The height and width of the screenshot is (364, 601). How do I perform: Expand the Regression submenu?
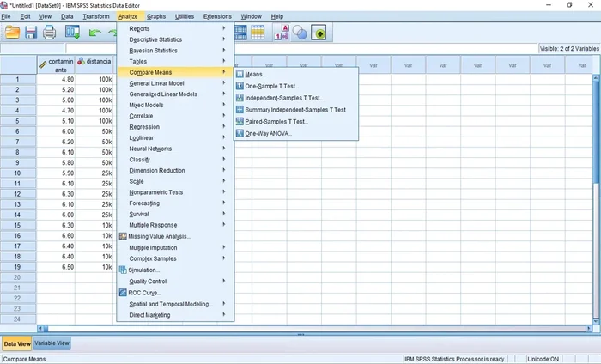[144, 127]
